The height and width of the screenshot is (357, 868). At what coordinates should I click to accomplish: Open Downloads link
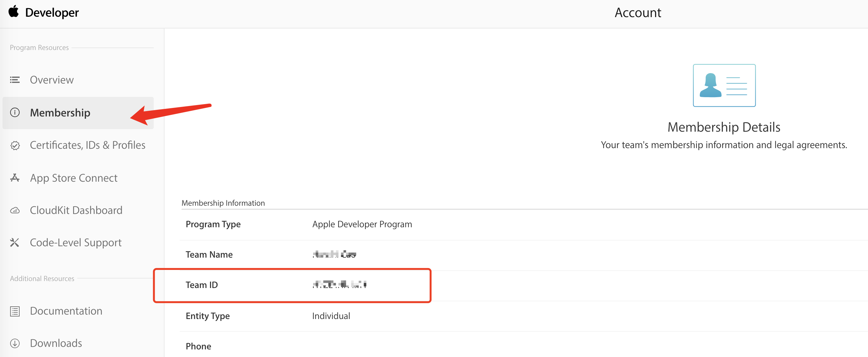click(x=56, y=343)
